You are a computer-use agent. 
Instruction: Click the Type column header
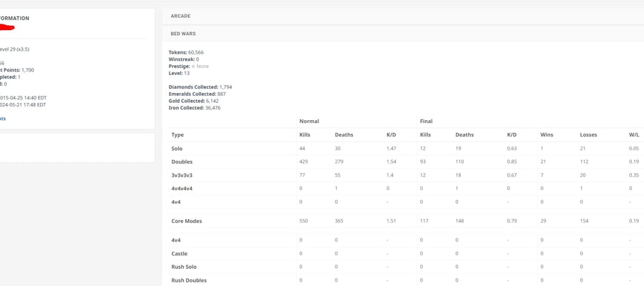click(x=177, y=134)
